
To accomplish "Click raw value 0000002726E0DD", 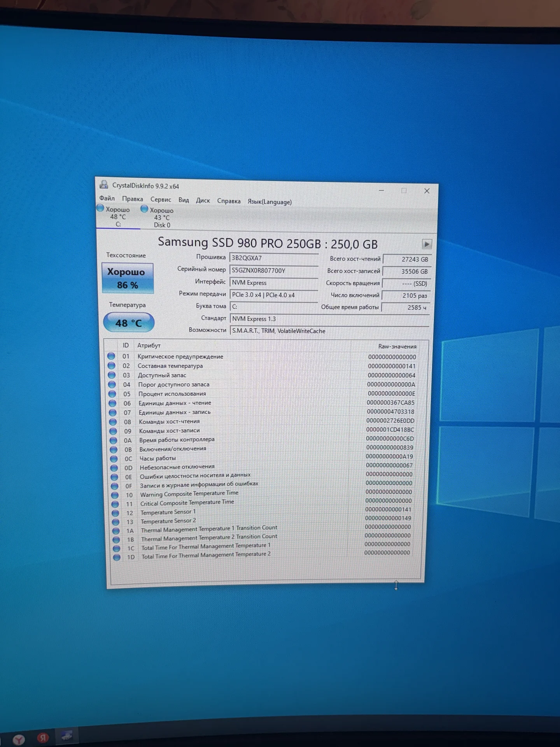I will [390, 421].
